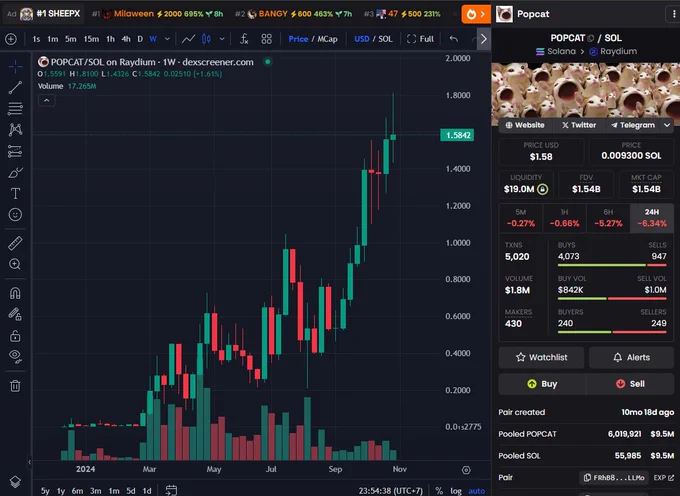
Task: Select the Text annotation tool
Action: coord(15,193)
